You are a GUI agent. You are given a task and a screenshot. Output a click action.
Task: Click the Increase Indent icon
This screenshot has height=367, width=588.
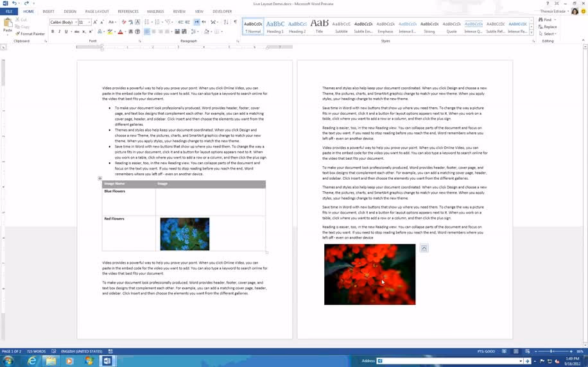pos(187,22)
